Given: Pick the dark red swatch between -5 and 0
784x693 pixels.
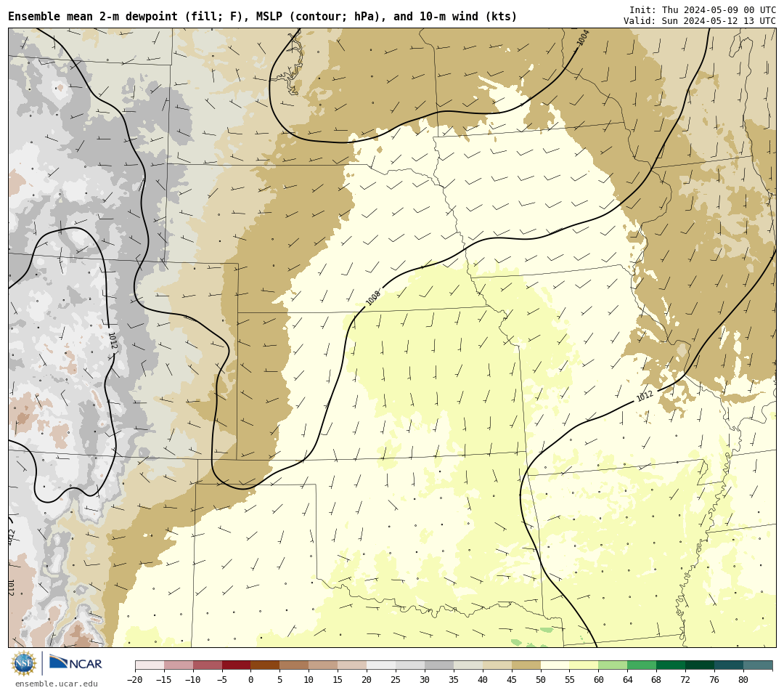Looking at the screenshot, I should pos(237,665).
